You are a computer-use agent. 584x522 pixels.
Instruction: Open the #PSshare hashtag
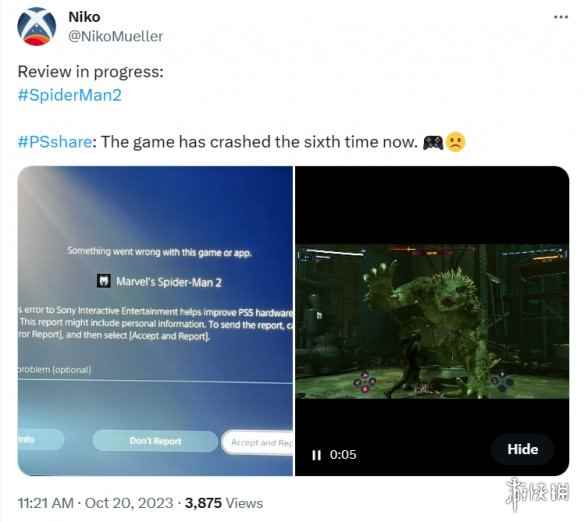pos(55,142)
